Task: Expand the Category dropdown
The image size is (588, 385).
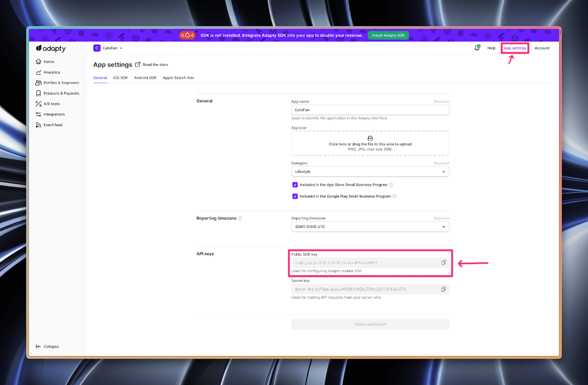Action: (370, 172)
